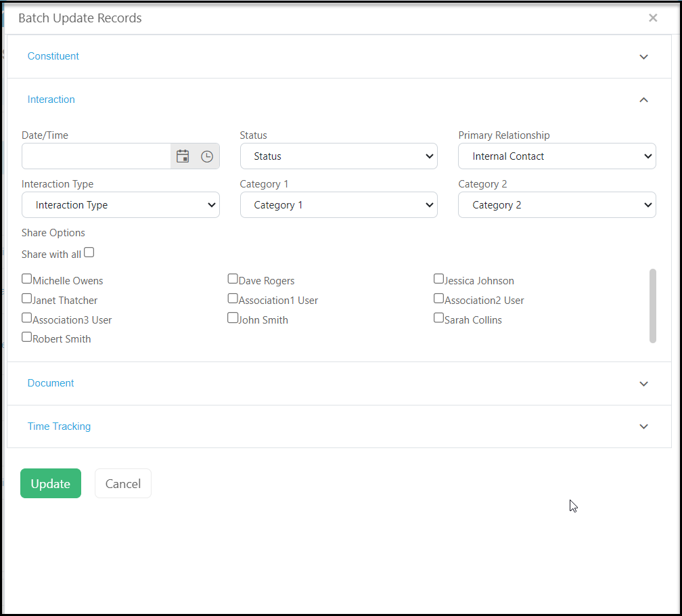Open the calendar date picker icon

click(183, 156)
